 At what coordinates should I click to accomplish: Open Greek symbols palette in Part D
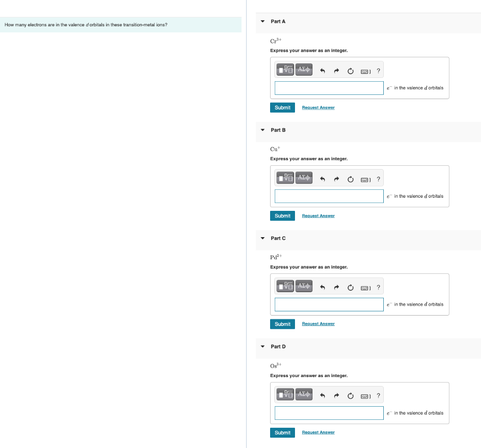(304, 394)
